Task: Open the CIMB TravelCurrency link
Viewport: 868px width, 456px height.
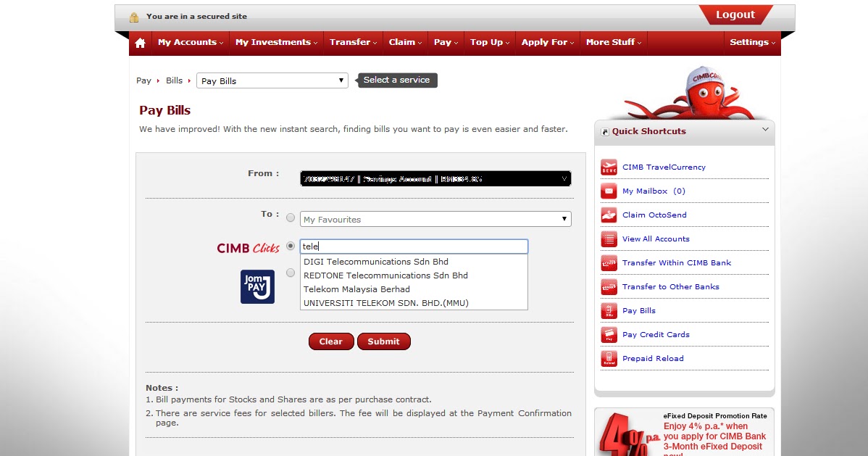Action: (x=664, y=167)
